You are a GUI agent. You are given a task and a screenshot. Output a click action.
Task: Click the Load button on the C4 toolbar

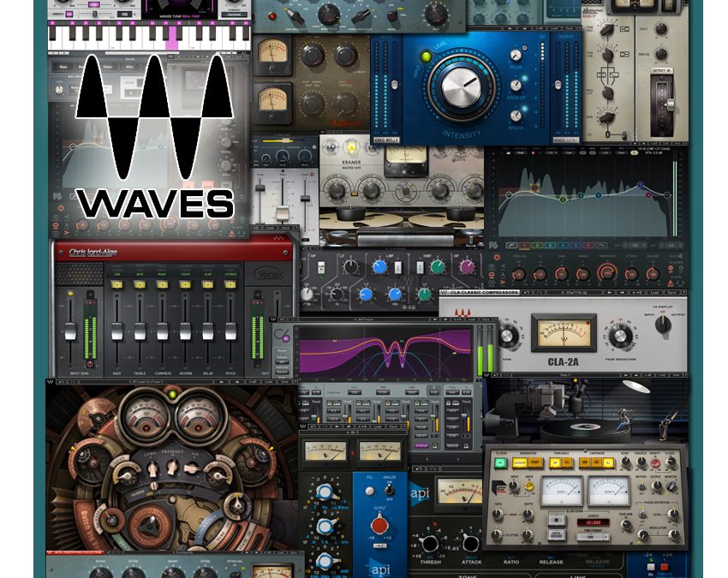(471, 318)
